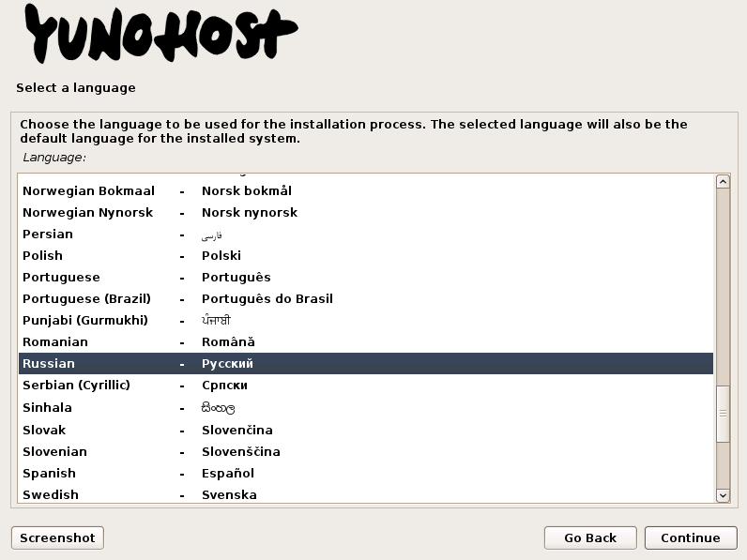
Task: Select the Persian language entry
Action: coord(365,235)
